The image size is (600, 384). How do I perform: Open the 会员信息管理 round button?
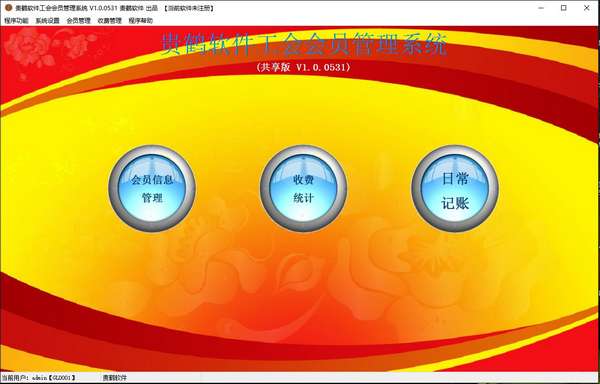click(152, 188)
